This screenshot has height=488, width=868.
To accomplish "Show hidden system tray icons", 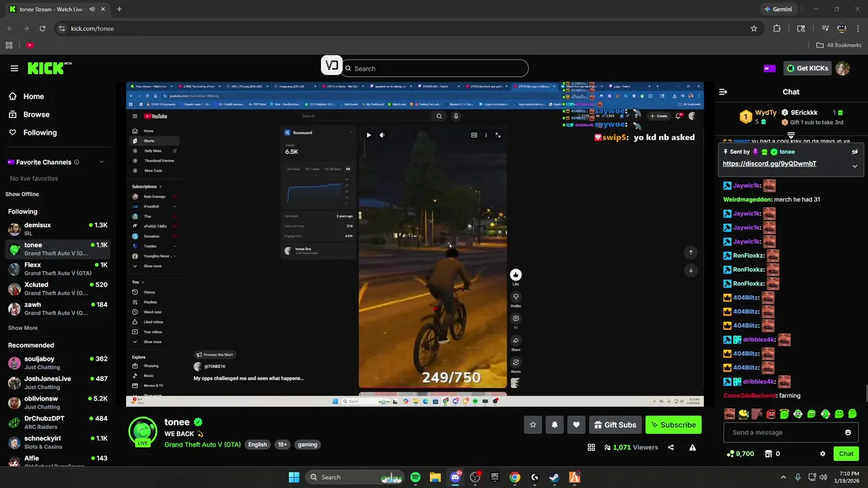I will pos(783,477).
